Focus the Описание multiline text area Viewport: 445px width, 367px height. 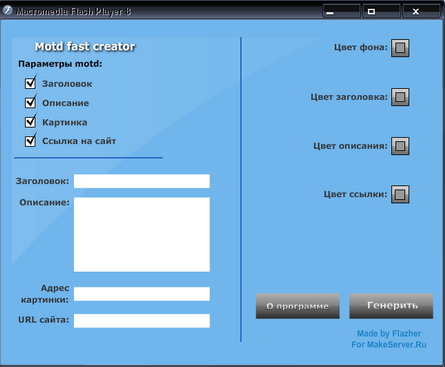point(142,235)
